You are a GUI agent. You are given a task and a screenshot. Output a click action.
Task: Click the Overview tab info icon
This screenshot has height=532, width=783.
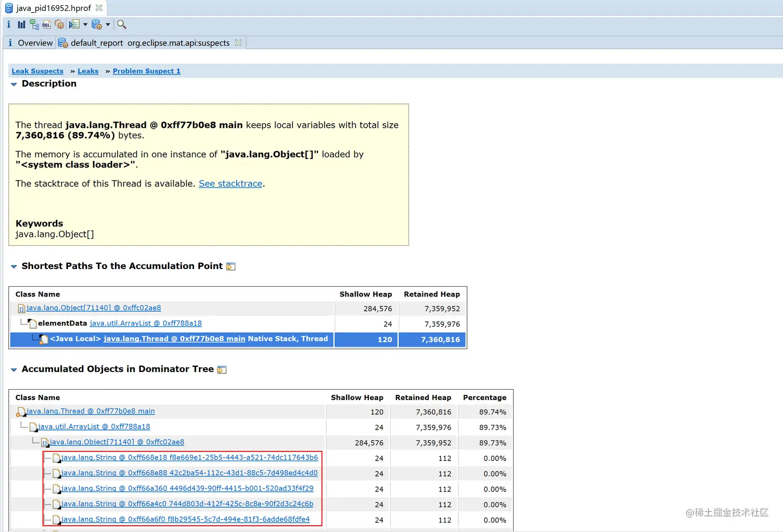click(x=10, y=43)
